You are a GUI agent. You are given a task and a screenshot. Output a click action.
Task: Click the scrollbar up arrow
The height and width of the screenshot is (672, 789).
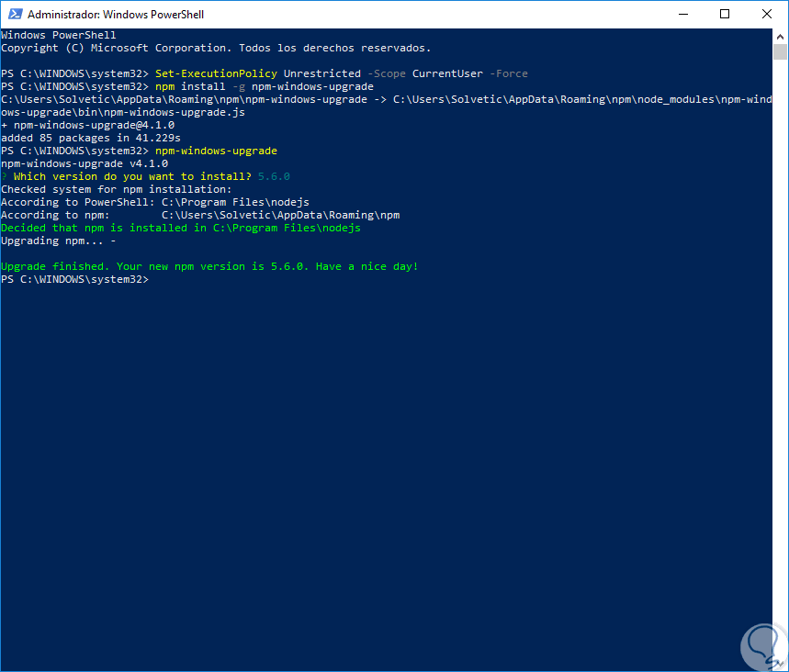pos(780,36)
